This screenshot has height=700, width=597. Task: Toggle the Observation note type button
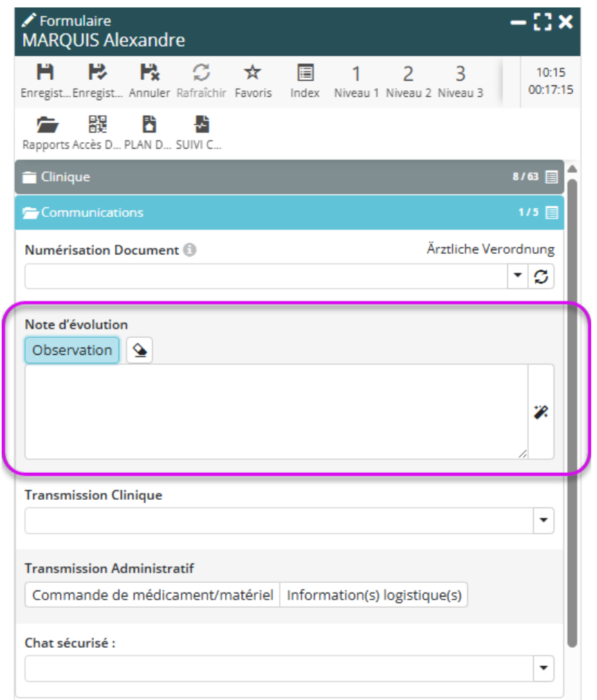pyautogui.click(x=72, y=351)
